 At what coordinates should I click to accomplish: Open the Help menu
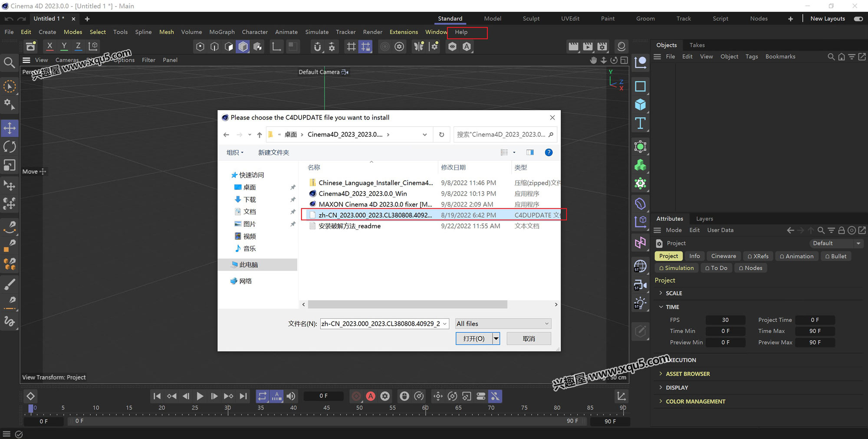click(461, 32)
